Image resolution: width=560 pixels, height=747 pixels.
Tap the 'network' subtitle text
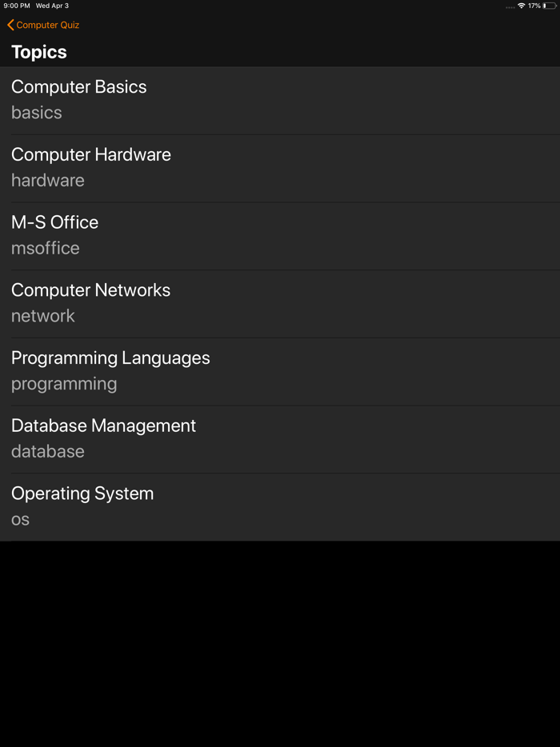(43, 316)
